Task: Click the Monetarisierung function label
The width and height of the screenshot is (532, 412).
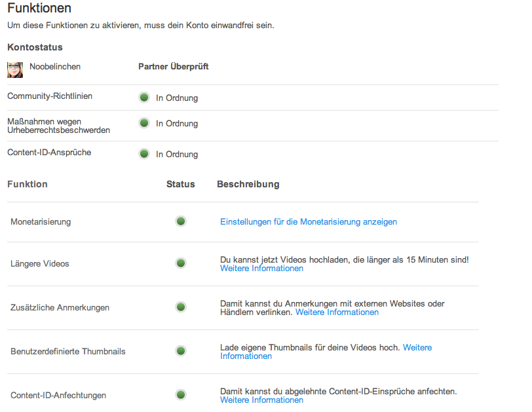Action: pyautogui.click(x=41, y=222)
